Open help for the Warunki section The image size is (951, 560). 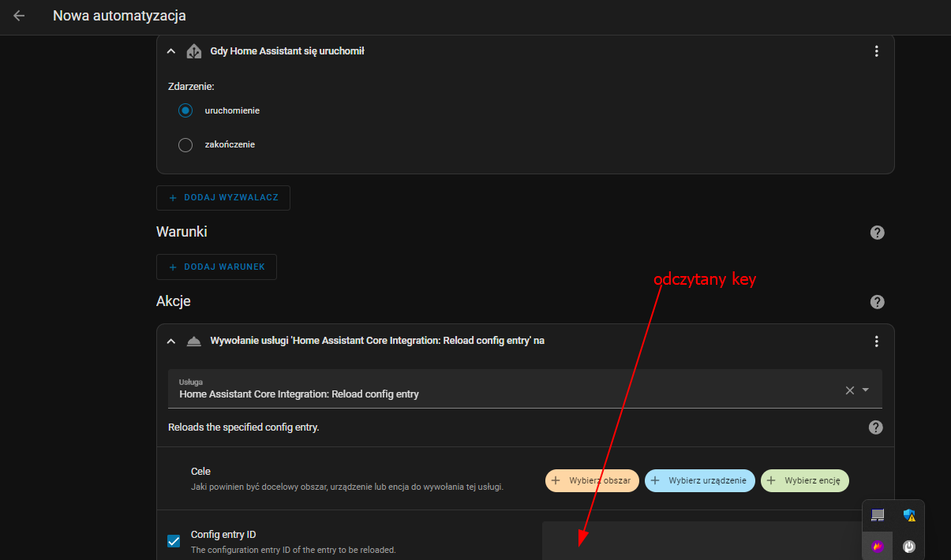pyautogui.click(x=877, y=233)
